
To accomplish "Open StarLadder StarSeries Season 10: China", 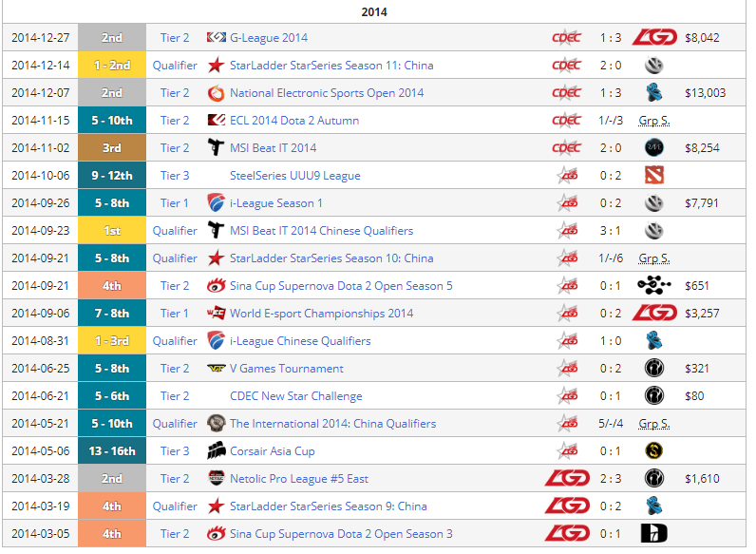I will (331, 258).
